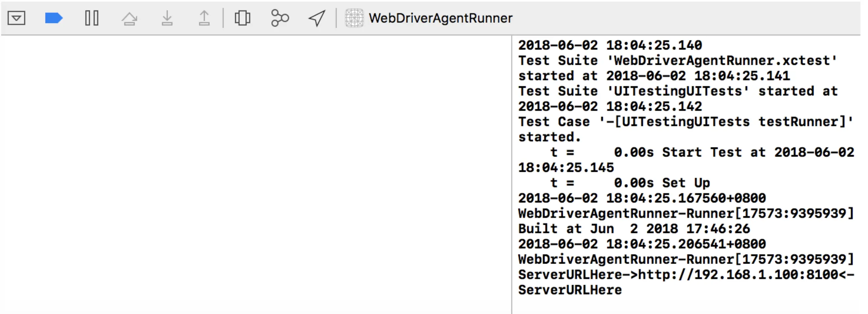Click the Step Over icon

point(129,18)
